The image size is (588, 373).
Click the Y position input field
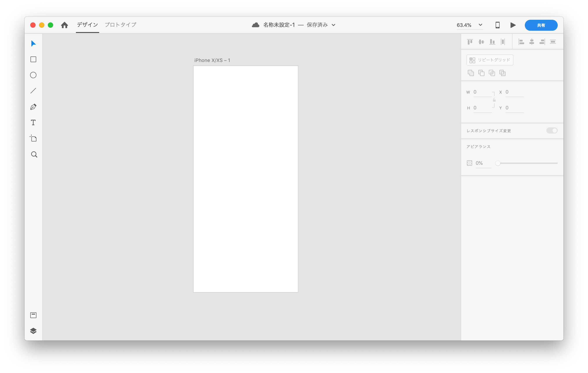tap(514, 108)
